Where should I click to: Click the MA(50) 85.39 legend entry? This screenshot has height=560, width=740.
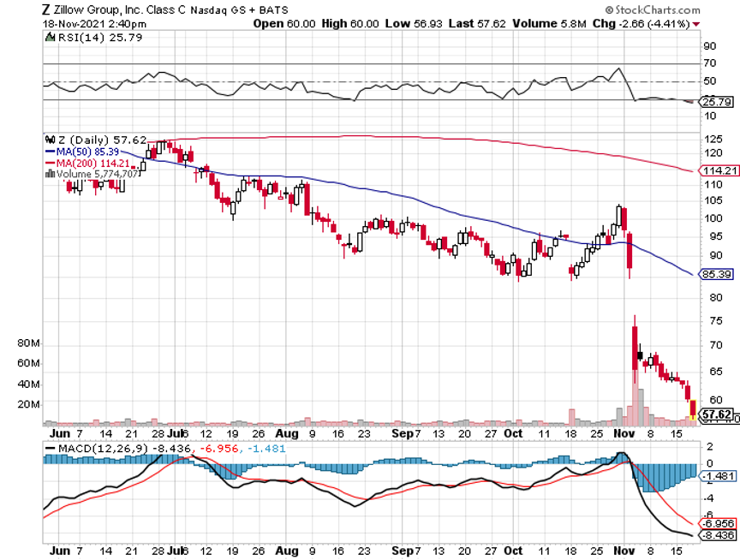pos(87,152)
